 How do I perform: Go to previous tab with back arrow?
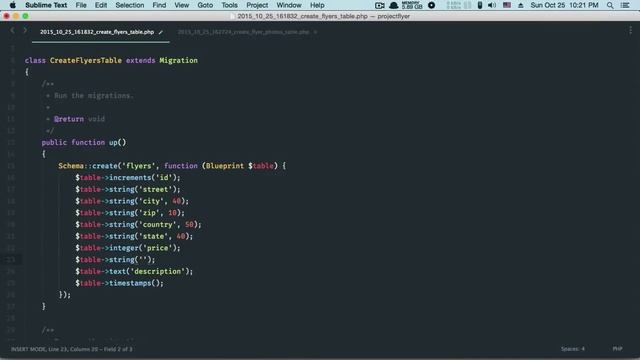[x=12, y=31]
